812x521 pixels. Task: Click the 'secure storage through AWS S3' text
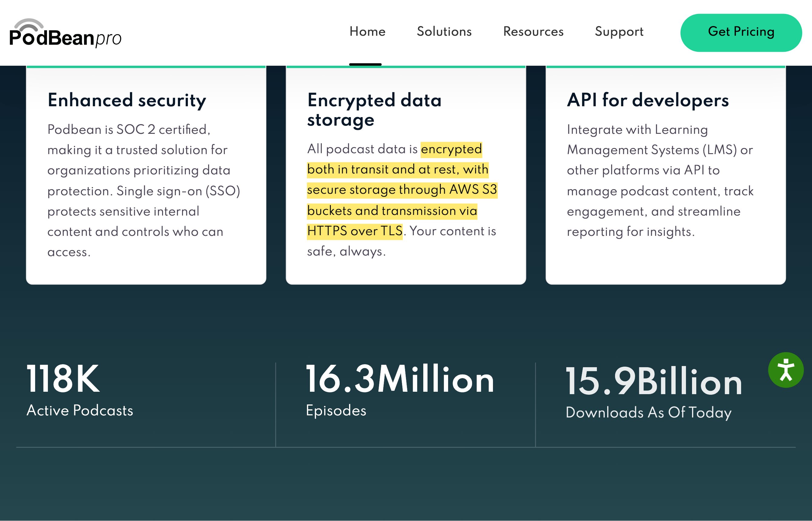click(402, 190)
